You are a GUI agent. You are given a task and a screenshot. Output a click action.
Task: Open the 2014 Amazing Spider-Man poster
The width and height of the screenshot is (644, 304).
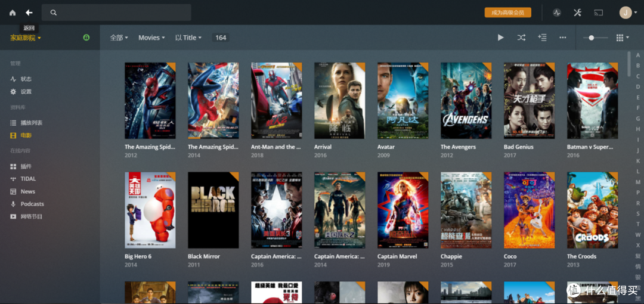click(213, 101)
